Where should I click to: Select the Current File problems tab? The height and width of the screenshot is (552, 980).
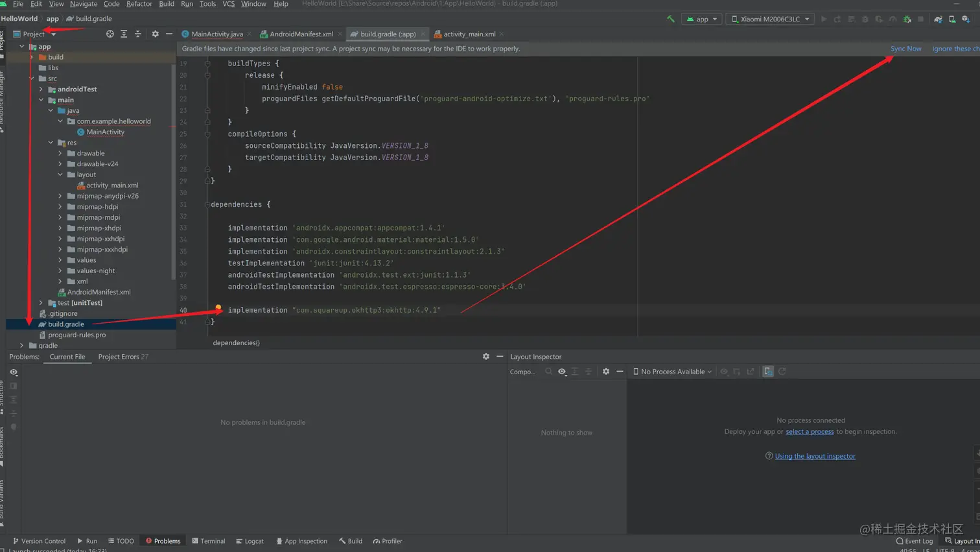coord(67,356)
